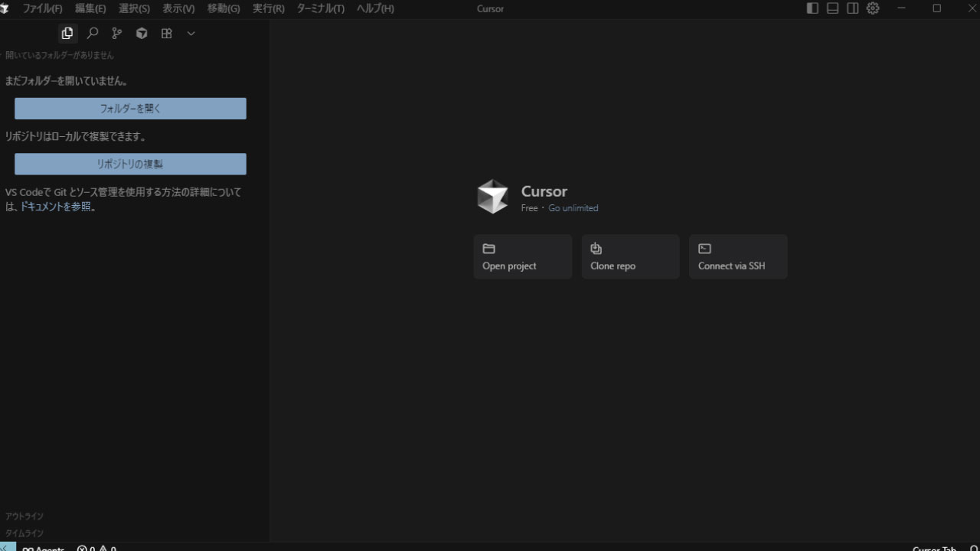The image size is (980, 551).
Task: Click the Cursor app logo in title bar
Action: [x=5, y=8]
